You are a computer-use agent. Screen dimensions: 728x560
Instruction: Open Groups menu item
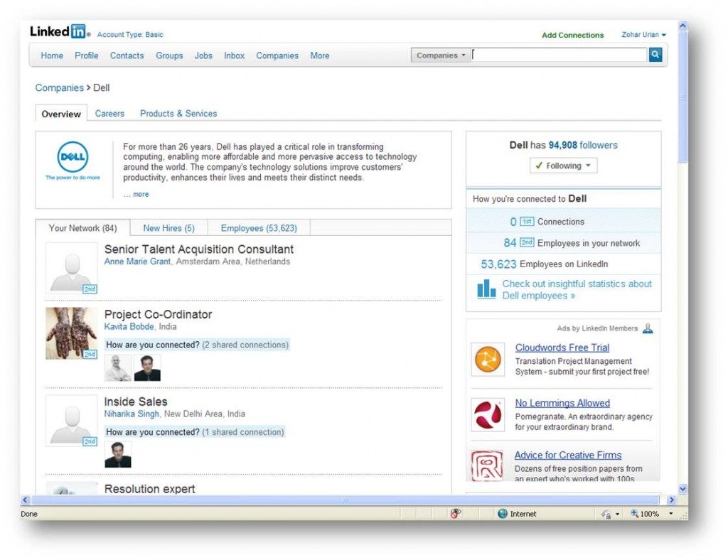click(169, 55)
